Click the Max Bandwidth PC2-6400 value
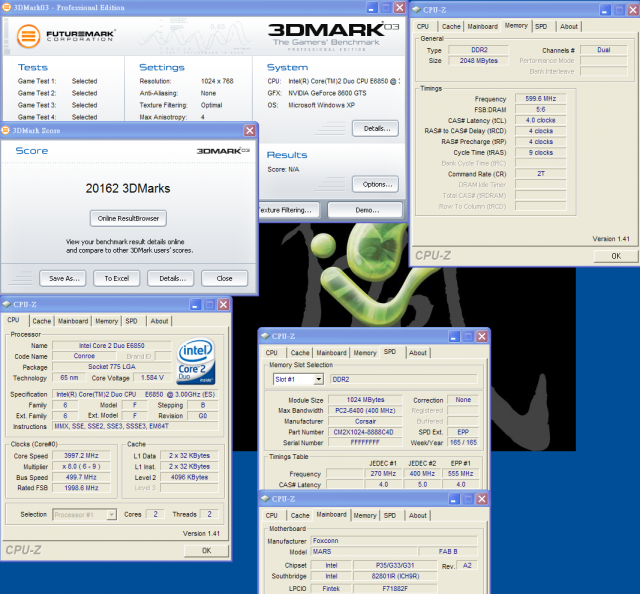 point(365,410)
